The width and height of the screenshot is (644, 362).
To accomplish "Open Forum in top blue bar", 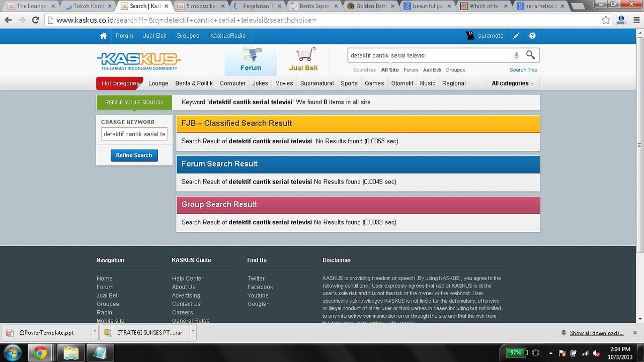I will pyautogui.click(x=125, y=36).
